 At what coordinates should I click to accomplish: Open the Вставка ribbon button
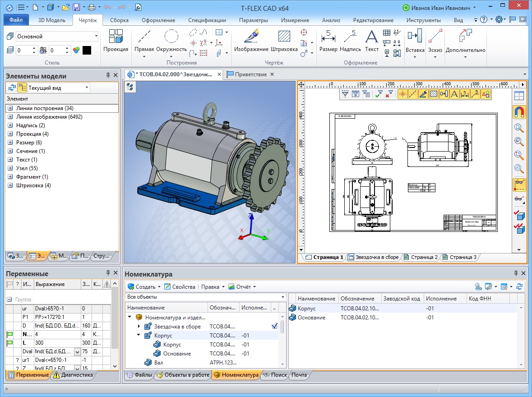point(415,43)
